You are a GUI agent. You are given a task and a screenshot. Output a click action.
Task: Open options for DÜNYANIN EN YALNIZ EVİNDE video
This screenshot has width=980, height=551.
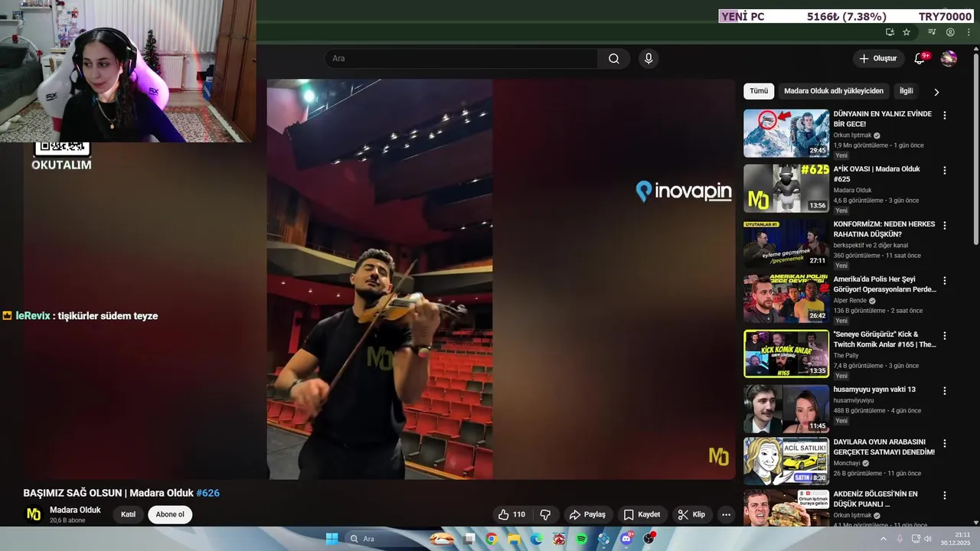click(x=944, y=115)
